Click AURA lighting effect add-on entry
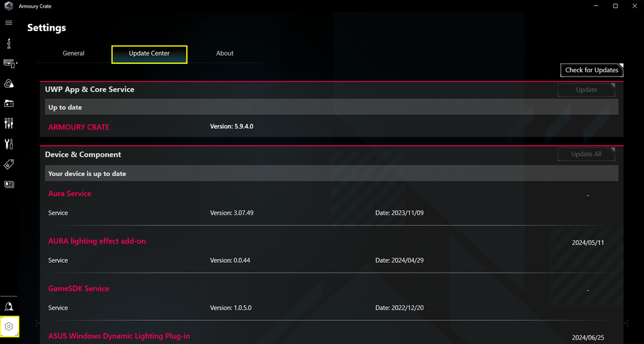Viewport: 644px width, 344px height. (97, 241)
